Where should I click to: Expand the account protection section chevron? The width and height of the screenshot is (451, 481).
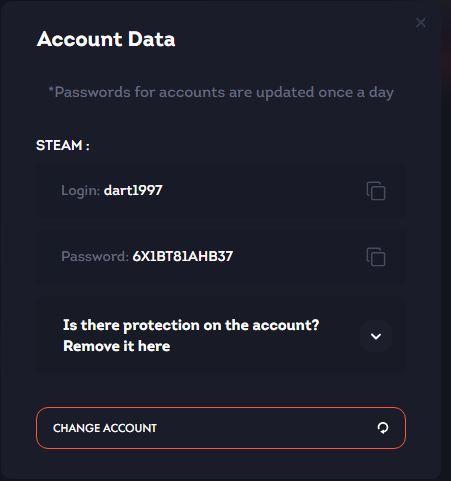click(376, 336)
